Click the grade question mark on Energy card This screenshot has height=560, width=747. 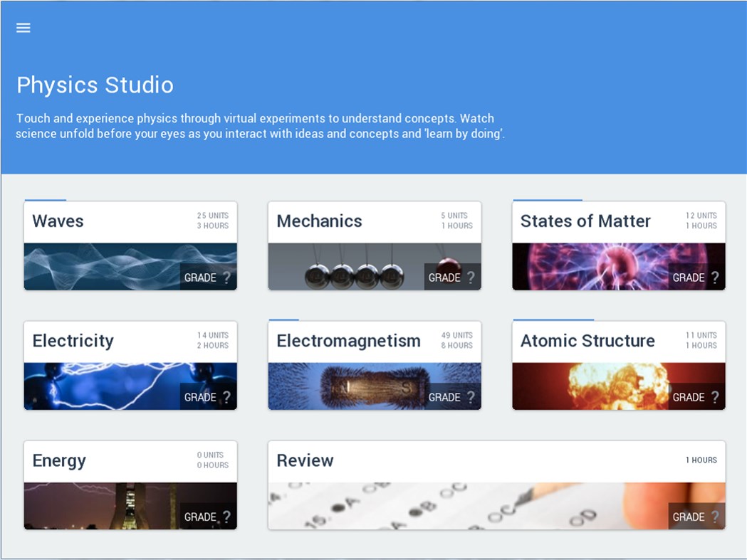pos(228,517)
